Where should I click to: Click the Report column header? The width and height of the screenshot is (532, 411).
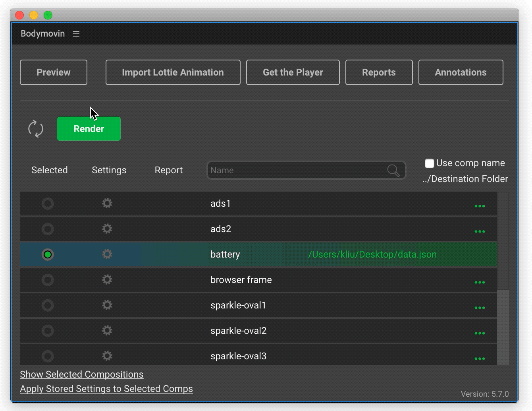pyautogui.click(x=169, y=170)
